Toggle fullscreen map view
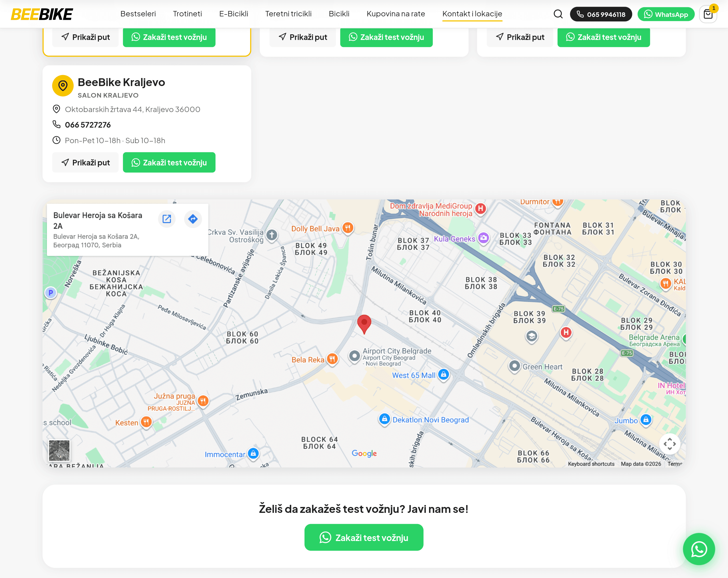The image size is (728, 578). (x=670, y=444)
